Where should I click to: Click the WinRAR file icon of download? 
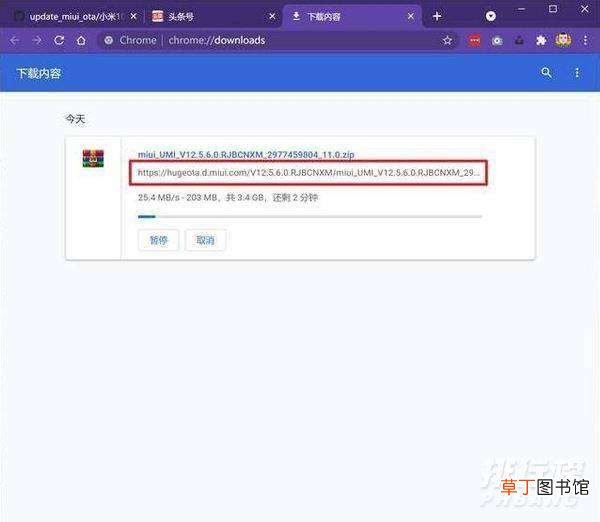click(93, 158)
